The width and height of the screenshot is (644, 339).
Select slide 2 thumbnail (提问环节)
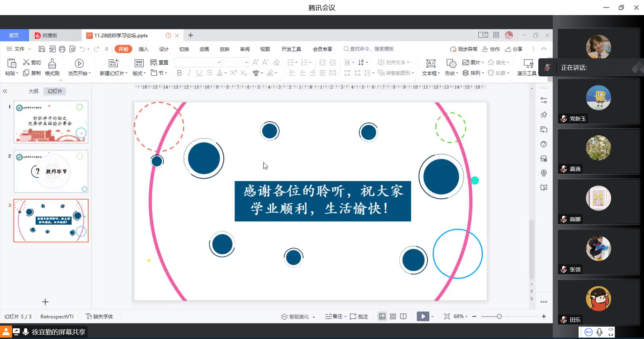51,171
